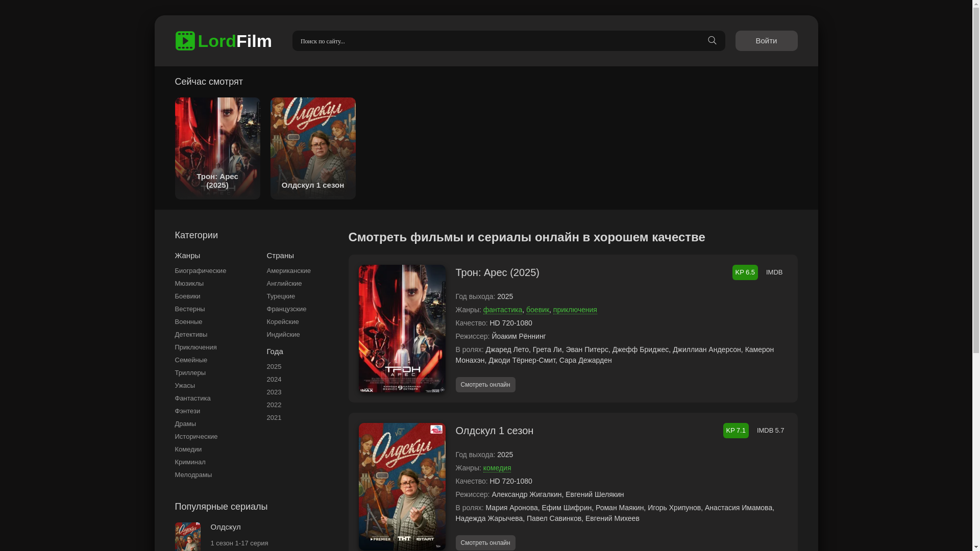Open the Ужасы genre category

click(x=185, y=386)
